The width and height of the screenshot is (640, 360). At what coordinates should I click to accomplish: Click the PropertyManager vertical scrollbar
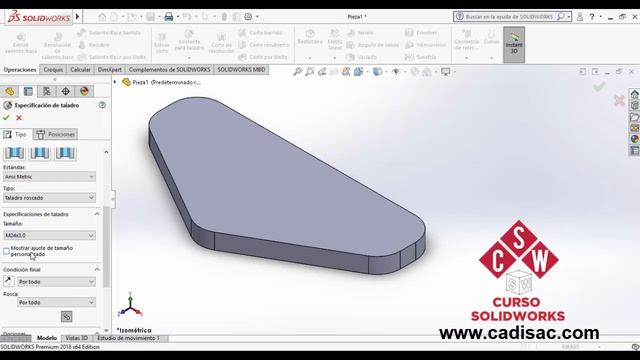pos(106,247)
